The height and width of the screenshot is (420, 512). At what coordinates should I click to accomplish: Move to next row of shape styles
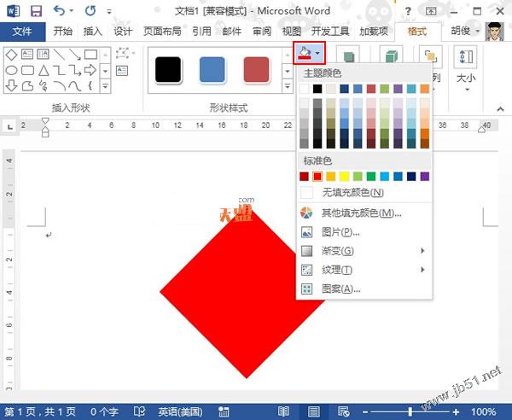(288, 71)
